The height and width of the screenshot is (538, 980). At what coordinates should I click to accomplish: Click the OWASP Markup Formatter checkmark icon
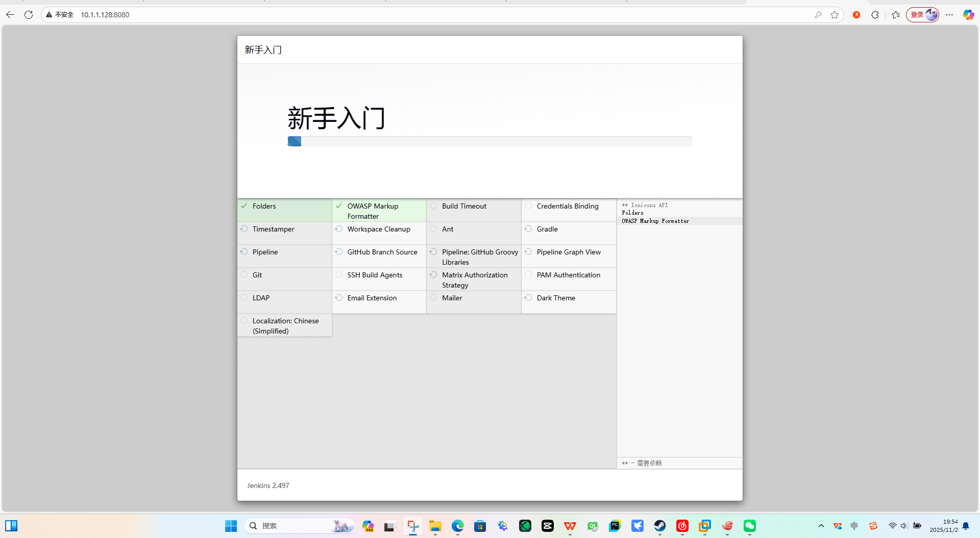(339, 206)
